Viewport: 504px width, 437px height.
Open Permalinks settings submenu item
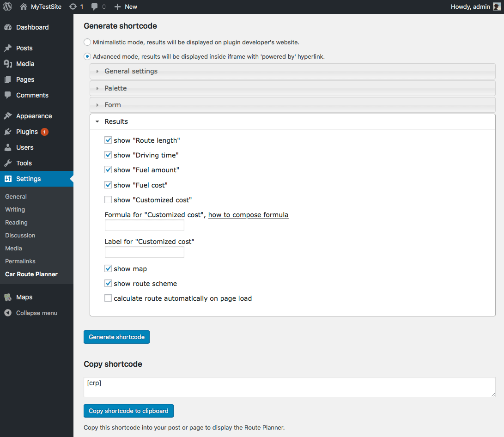20,261
